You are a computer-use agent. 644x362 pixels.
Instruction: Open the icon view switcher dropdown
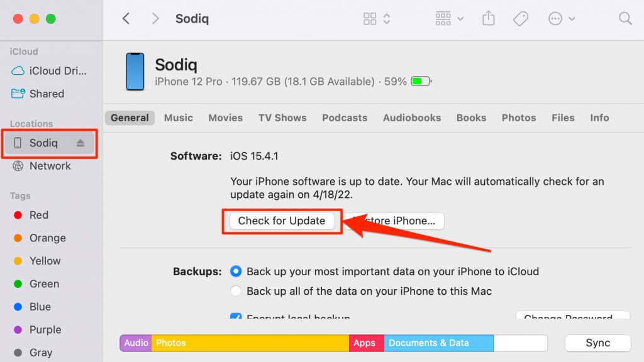(x=377, y=18)
